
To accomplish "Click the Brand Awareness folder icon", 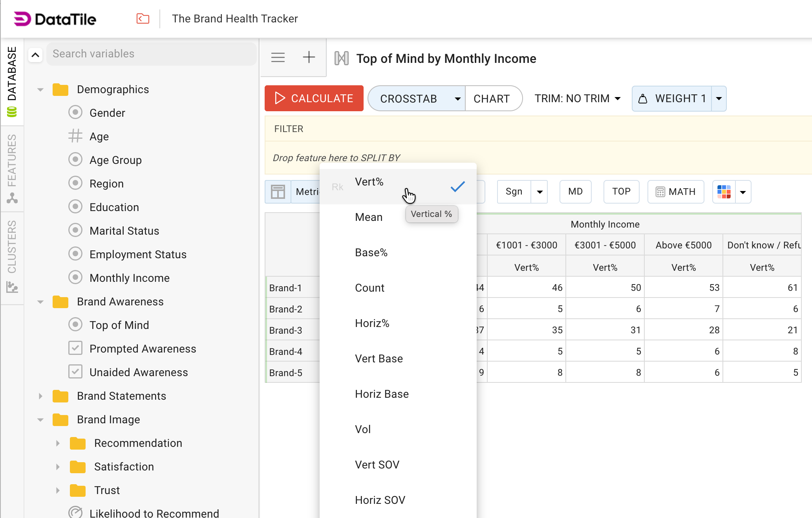I will pyautogui.click(x=60, y=301).
